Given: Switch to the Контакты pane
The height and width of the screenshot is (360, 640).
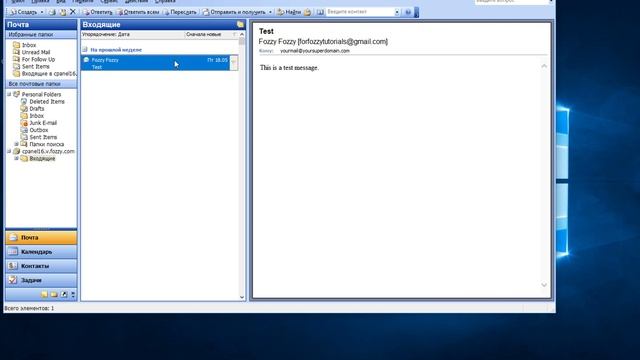Looking at the screenshot, I should pos(41,266).
